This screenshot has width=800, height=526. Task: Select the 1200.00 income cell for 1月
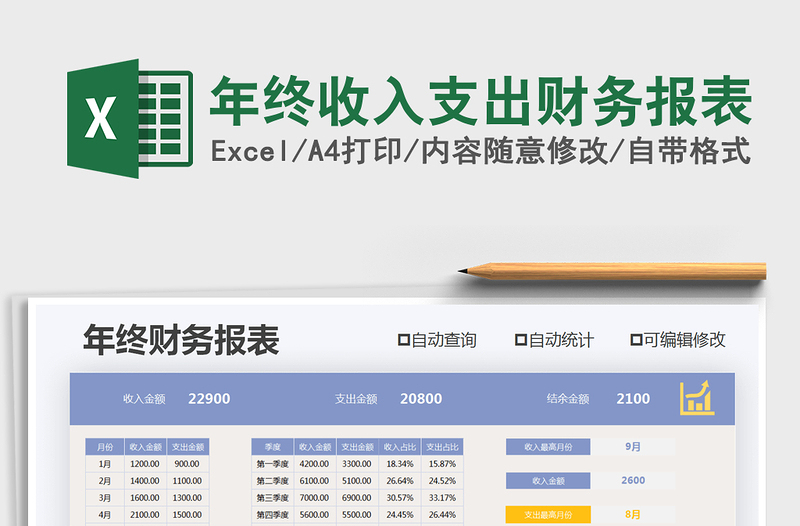pos(145,464)
